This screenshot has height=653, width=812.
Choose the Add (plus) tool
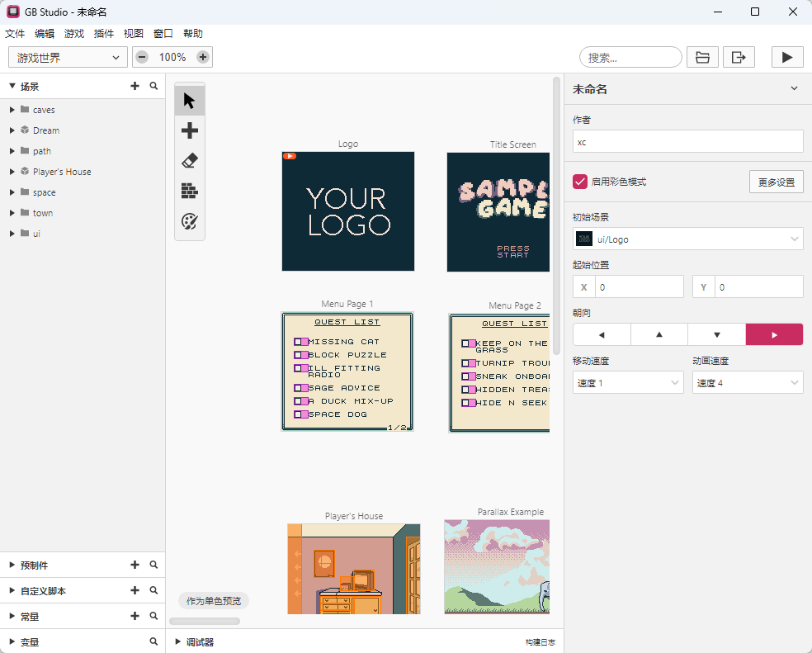190,130
